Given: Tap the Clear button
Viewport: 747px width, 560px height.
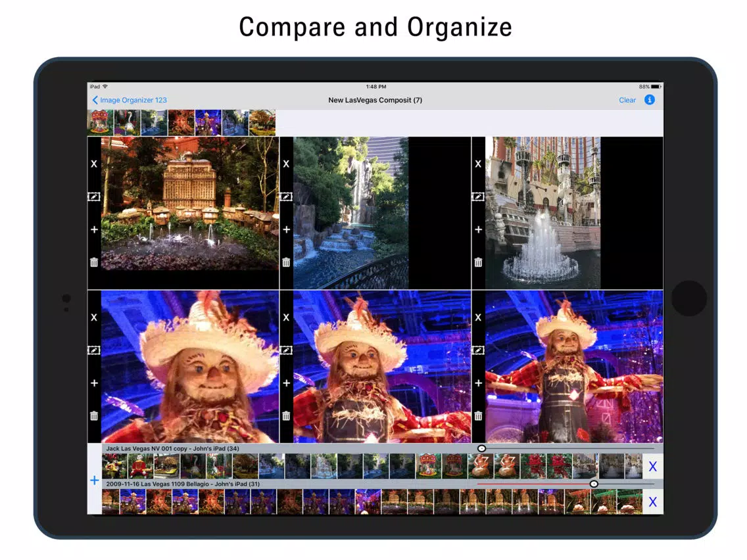Looking at the screenshot, I should click(x=627, y=100).
